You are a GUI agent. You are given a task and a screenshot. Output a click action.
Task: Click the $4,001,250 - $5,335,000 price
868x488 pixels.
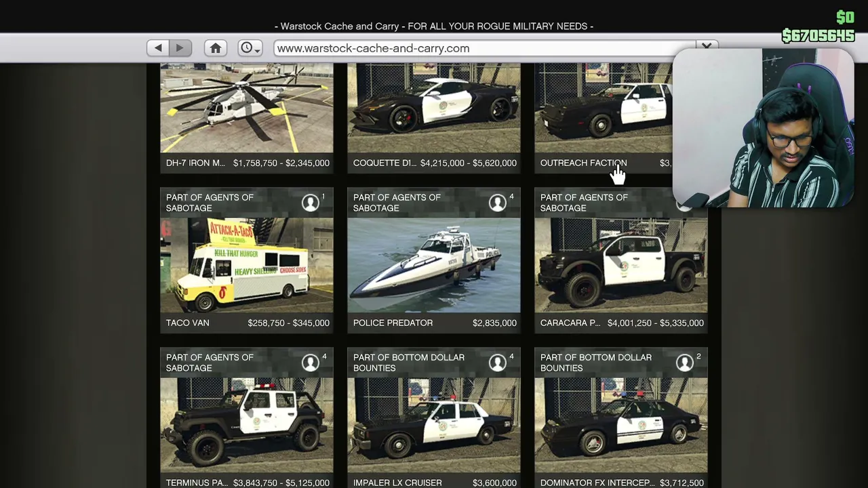pos(656,323)
